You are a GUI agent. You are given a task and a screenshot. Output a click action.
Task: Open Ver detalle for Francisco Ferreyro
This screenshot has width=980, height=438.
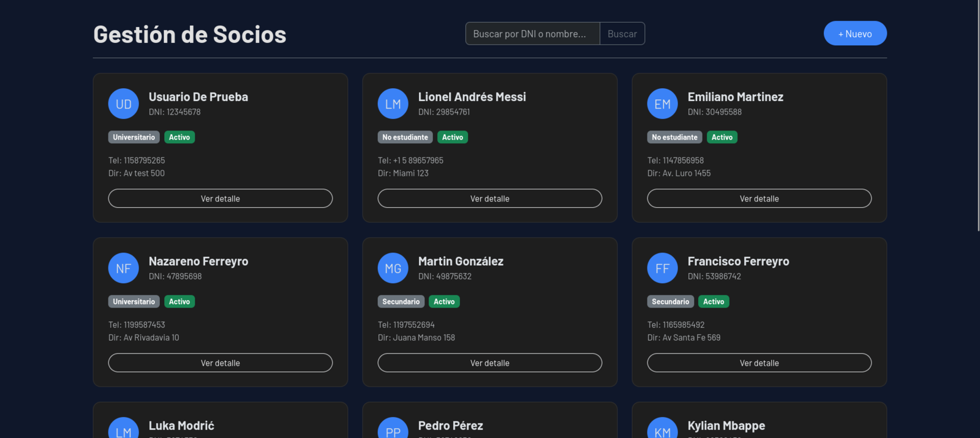tap(759, 363)
